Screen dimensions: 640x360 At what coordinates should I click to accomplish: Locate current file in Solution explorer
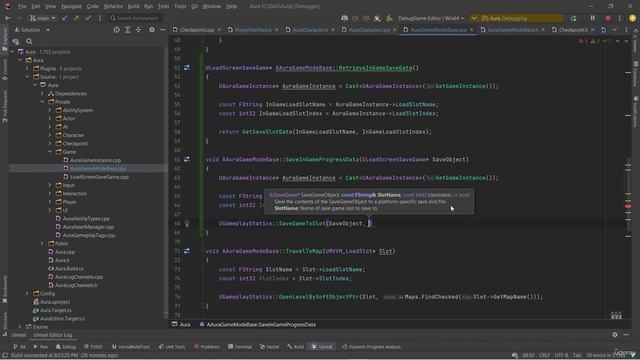click(117, 30)
